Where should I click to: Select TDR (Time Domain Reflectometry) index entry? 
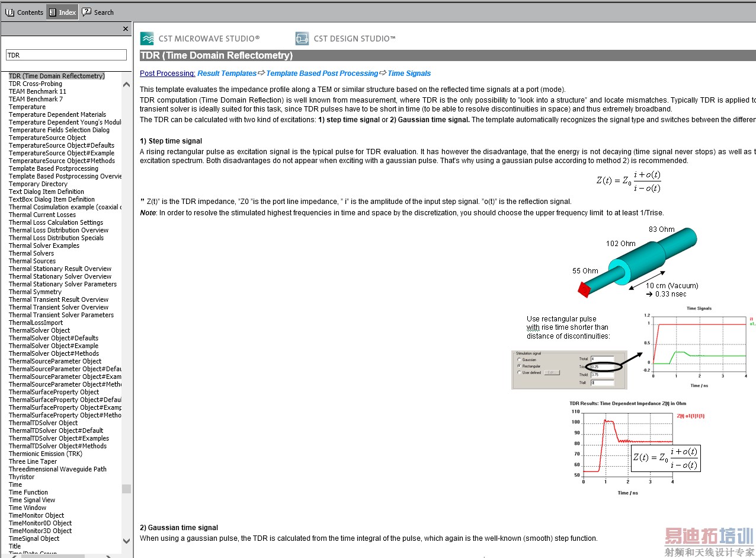57,76
